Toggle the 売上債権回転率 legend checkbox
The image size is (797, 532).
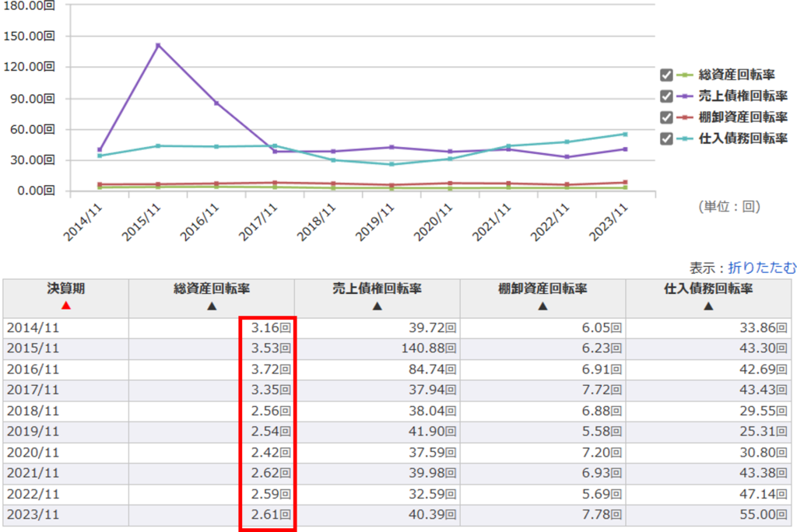pos(666,96)
